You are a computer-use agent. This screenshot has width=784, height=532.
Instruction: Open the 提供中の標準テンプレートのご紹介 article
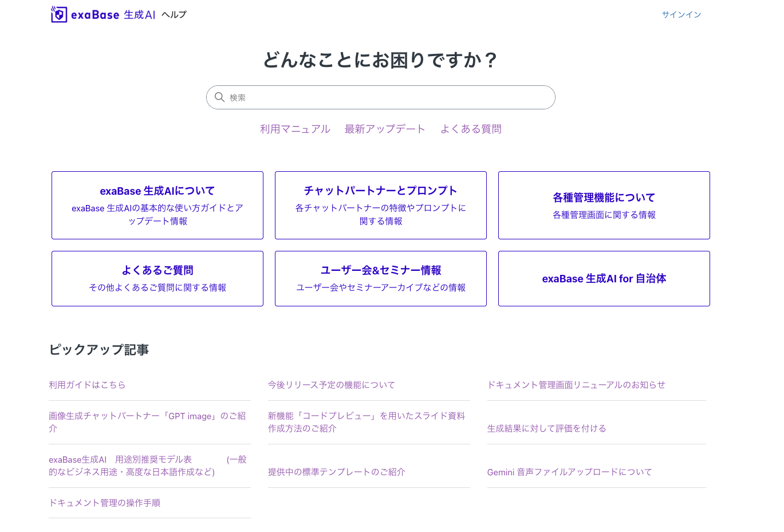tap(337, 472)
